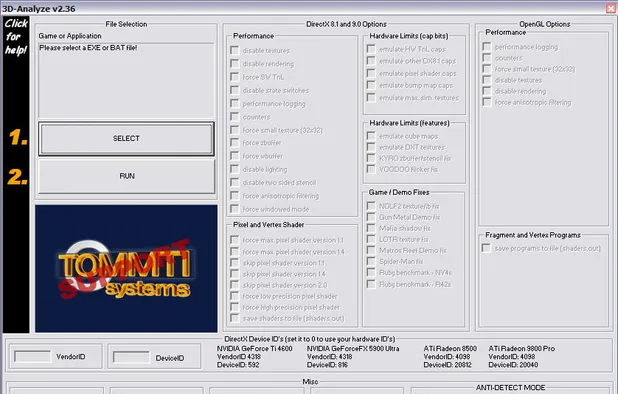Click 'DeviceID: 20040' value text
Screen dimensions: 618x394
tap(513, 365)
